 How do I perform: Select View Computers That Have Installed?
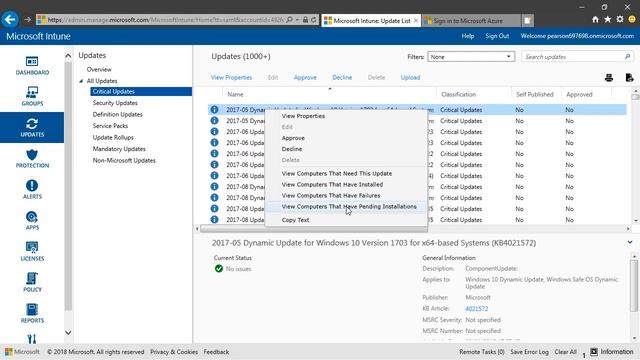click(332, 184)
